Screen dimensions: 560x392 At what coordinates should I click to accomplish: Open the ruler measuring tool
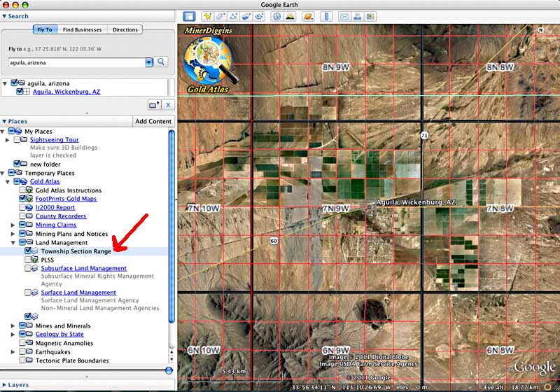click(x=326, y=16)
